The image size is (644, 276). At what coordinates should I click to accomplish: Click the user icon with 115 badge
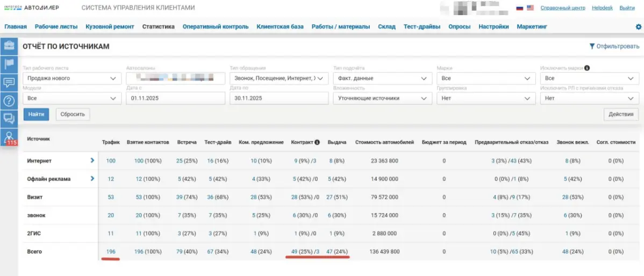click(x=9, y=137)
